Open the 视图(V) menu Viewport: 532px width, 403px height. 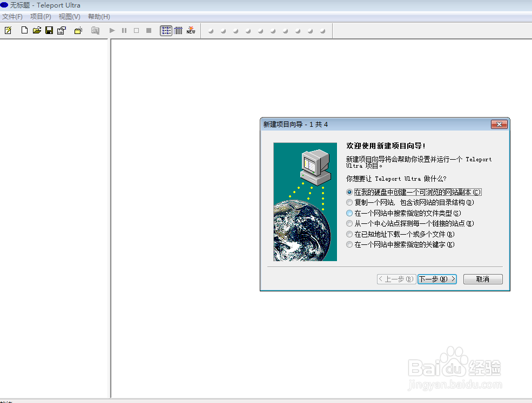70,17
